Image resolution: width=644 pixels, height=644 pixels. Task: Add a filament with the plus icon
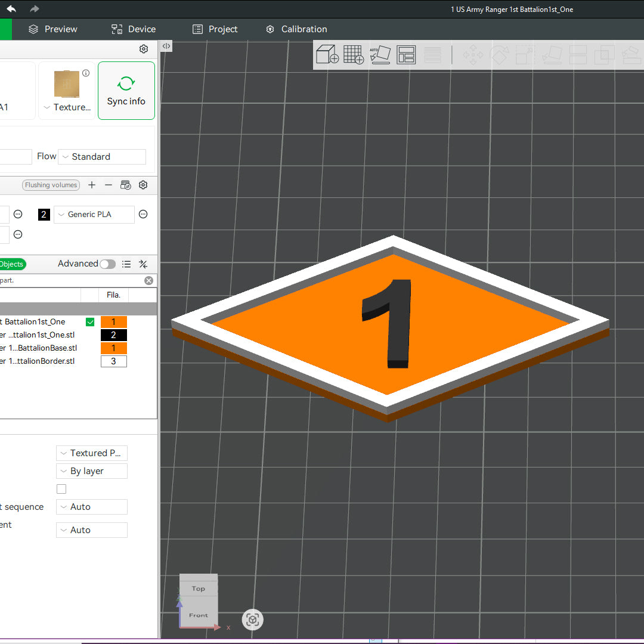point(92,185)
